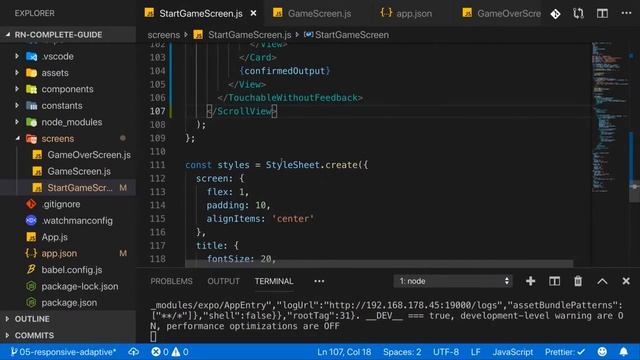Expand the COMMITS section
The height and width of the screenshot is (360, 640).
34,335
